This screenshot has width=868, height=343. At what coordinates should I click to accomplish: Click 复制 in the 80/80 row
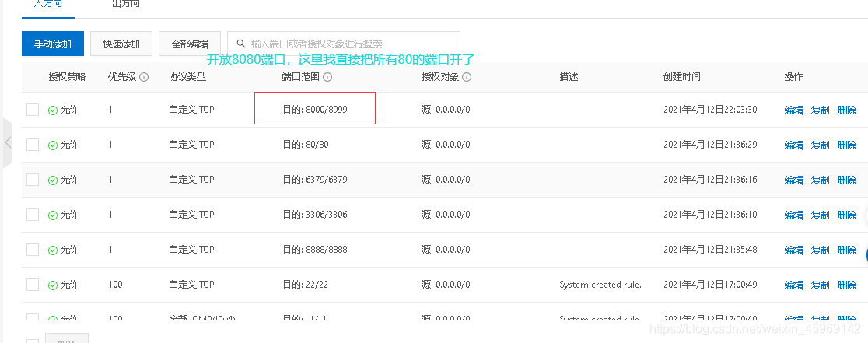(x=821, y=145)
